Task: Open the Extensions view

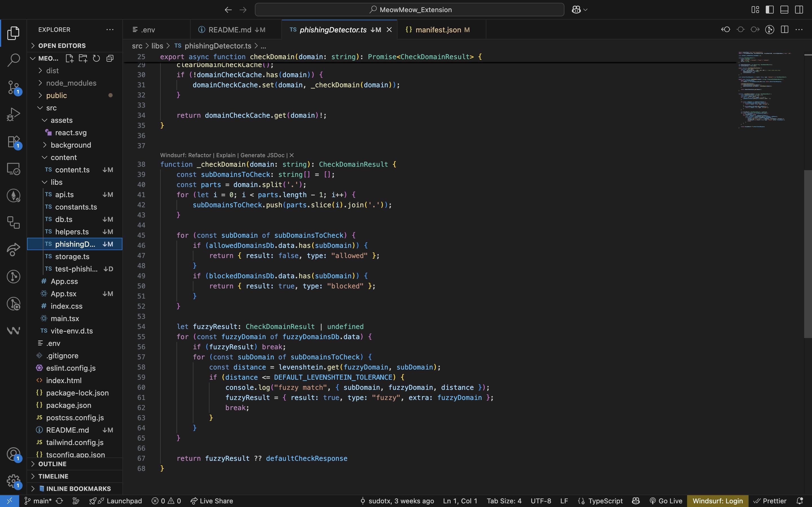Action: (x=14, y=141)
